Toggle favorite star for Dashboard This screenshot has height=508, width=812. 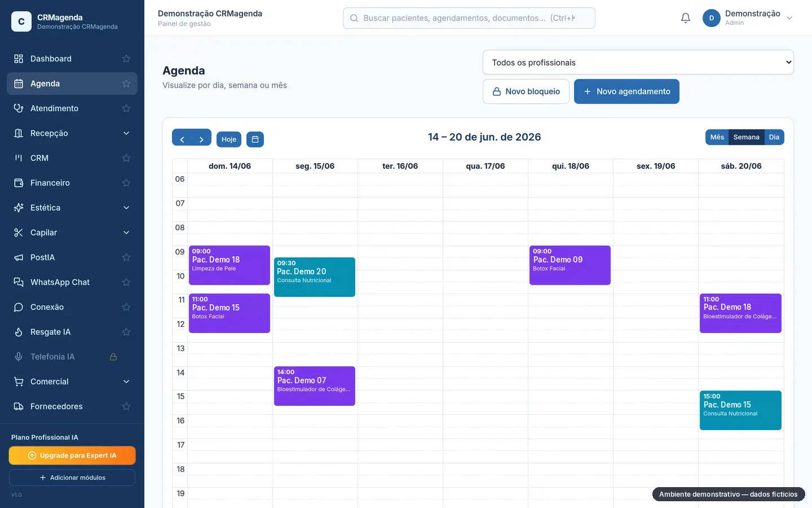point(126,59)
